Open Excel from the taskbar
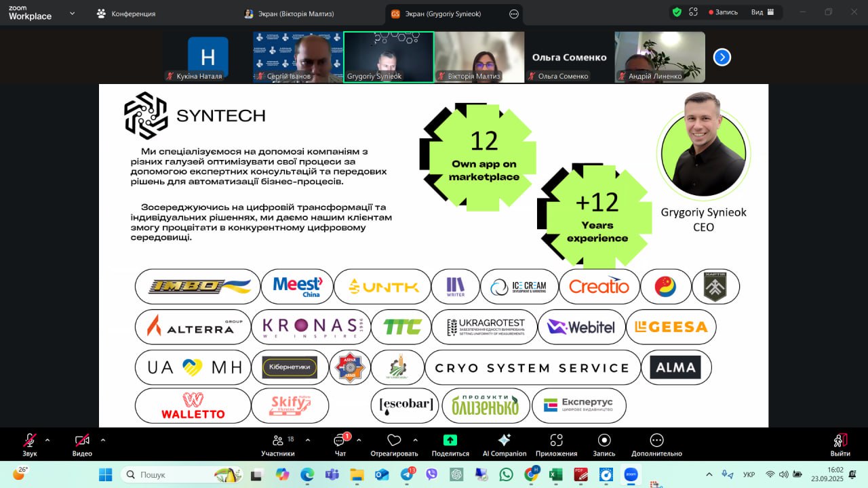Viewport: 868px width, 488px height. pyautogui.click(x=555, y=474)
